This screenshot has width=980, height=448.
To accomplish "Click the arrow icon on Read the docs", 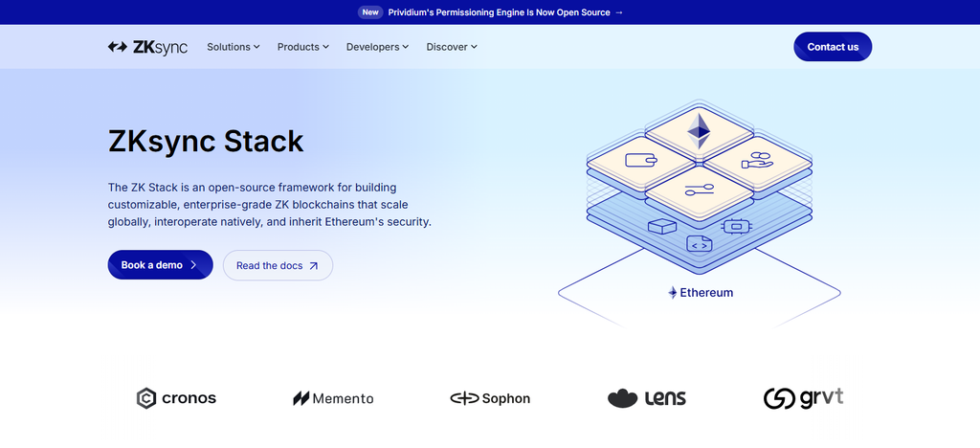I will point(314,265).
